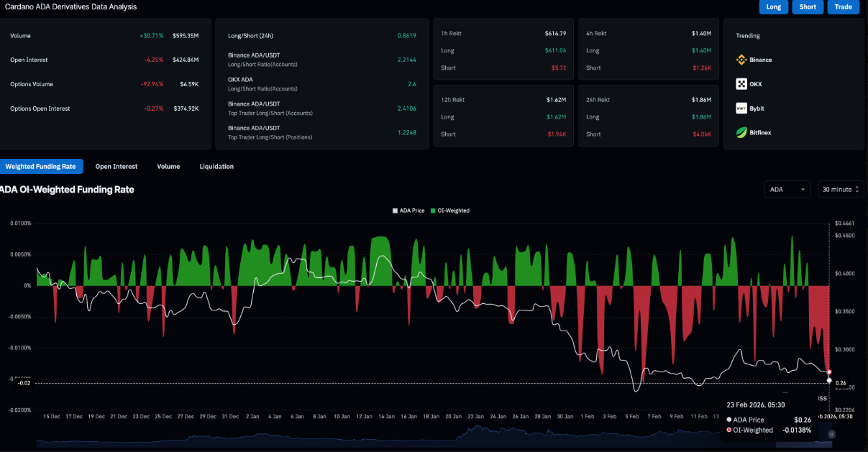The height and width of the screenshot is (452, 868).
Task: Click the Binance ADA/USDT Long/Short Ratio row
Action: point(321,60)
